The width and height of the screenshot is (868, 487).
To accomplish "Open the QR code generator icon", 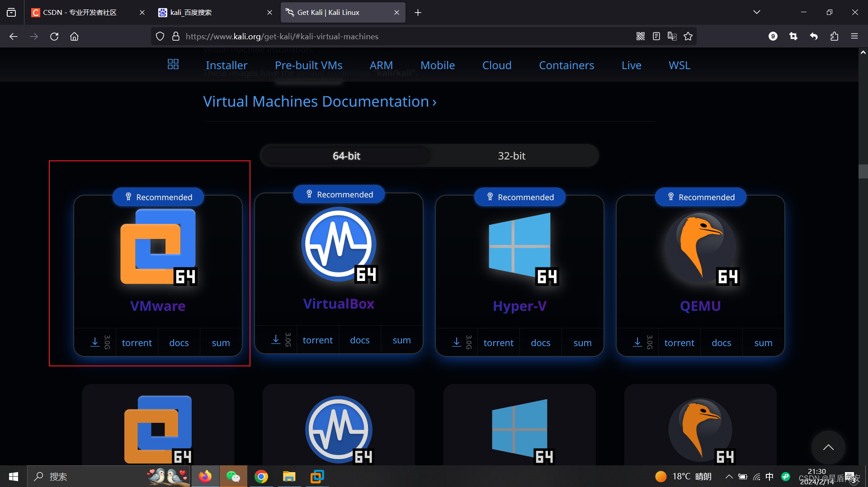I will click(x=641, y=37).
